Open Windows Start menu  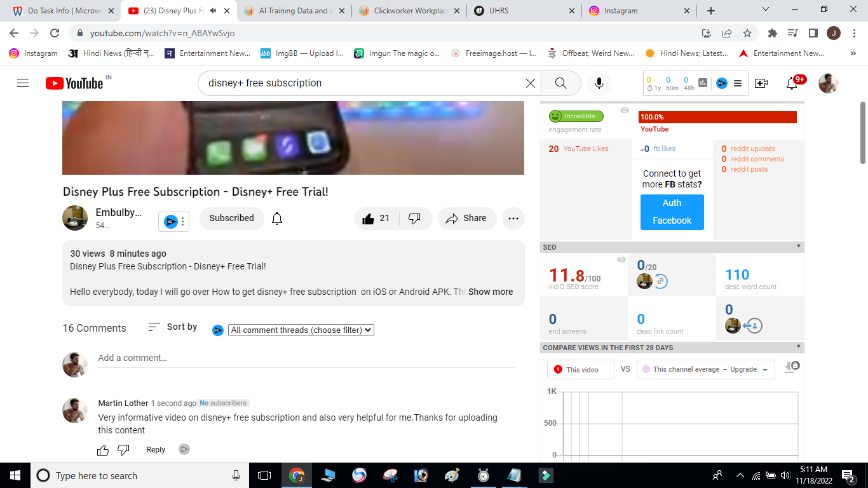click(15, 475)
